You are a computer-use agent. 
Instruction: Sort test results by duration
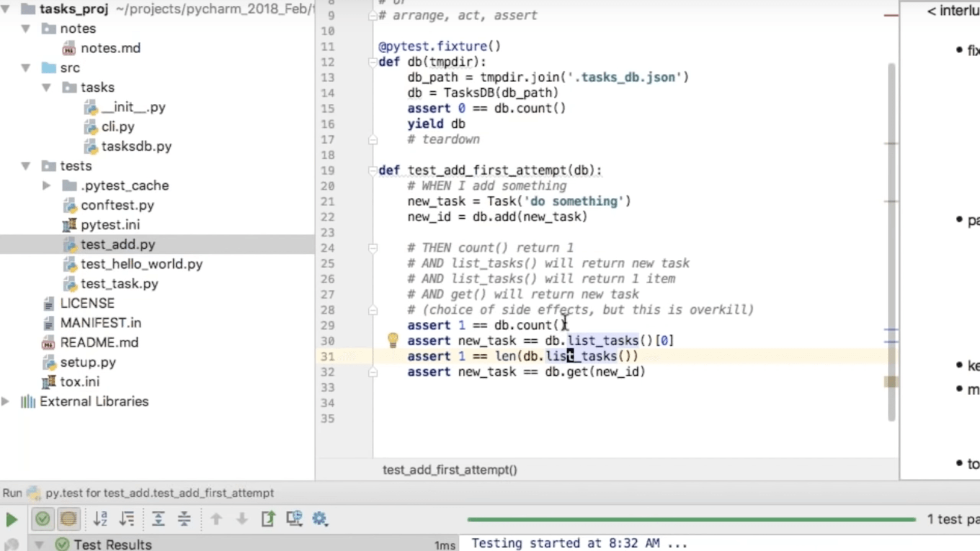[x=127, y=519]
